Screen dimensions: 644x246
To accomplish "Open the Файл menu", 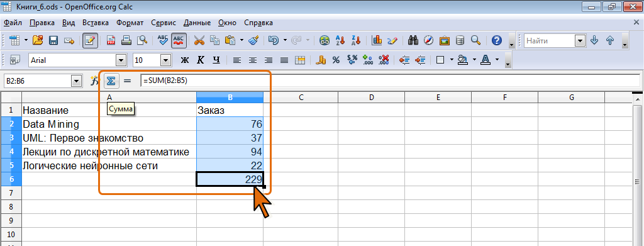I will tap(13, 23).
